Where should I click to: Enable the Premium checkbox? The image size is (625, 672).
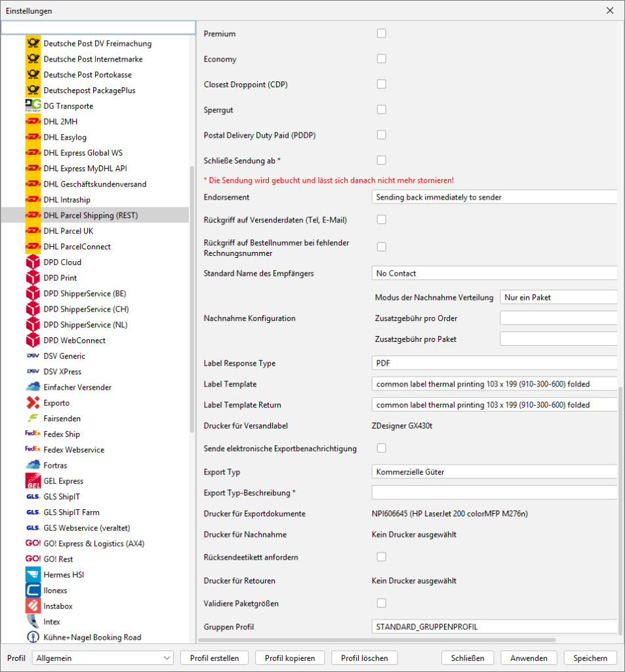(381, 33)
